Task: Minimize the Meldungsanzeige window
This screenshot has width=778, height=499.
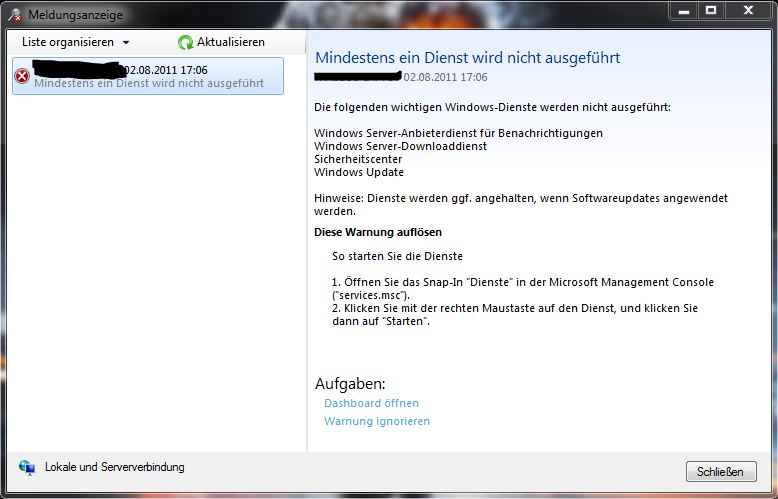Action: [683, 10]
